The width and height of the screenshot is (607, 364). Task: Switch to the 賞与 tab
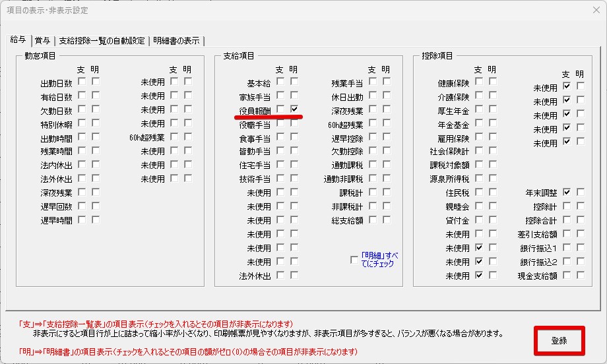click(x=42, y=41)
